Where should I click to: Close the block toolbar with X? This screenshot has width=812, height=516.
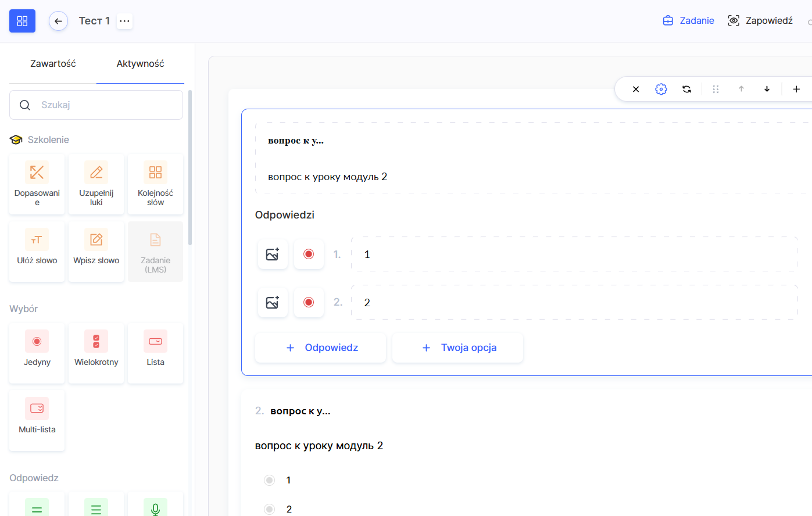pyautogui.click(x=636, y=89)
